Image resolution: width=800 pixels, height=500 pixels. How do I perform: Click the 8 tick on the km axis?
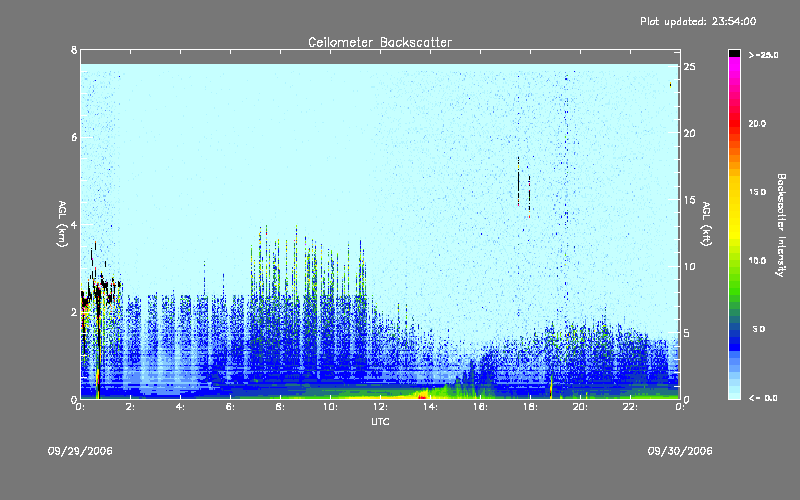point(74,50)
